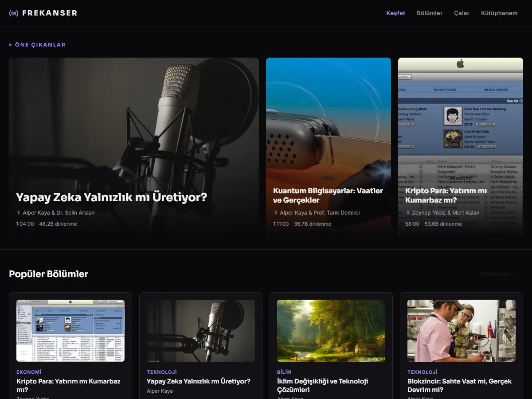Viewport: 532px width, 399px height.
Task: Click TEKNOLOJİ label on the Blokzincir card
Action: [x=422, y=372]
